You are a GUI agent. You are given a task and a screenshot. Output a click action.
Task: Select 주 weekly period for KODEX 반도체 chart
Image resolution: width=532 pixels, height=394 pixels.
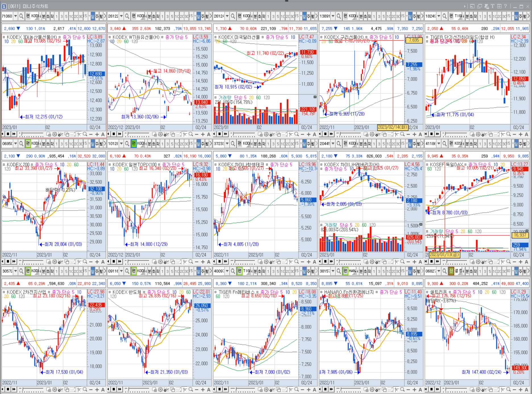coord(203,271)
